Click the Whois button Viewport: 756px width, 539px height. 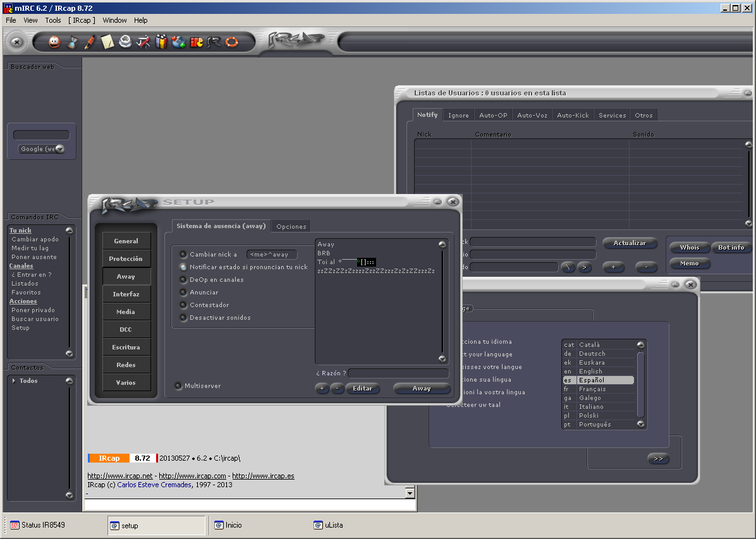pos(690,247)
